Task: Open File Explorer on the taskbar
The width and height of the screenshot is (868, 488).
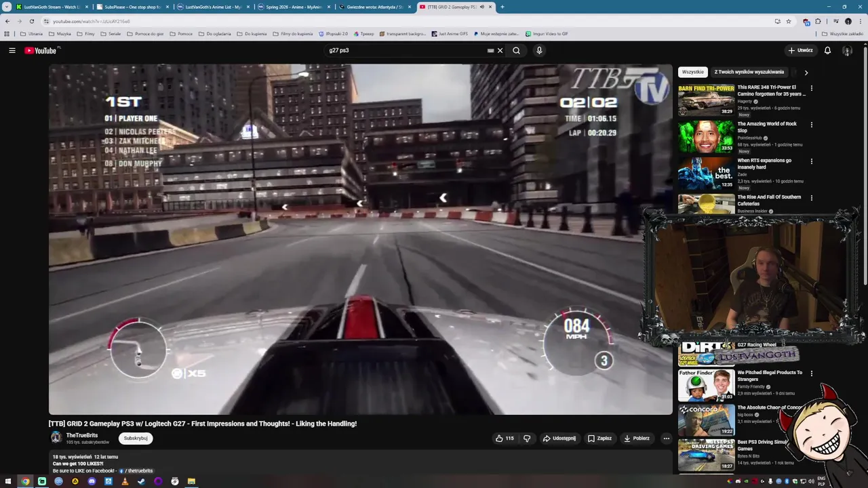Action: tap(191, 481)
